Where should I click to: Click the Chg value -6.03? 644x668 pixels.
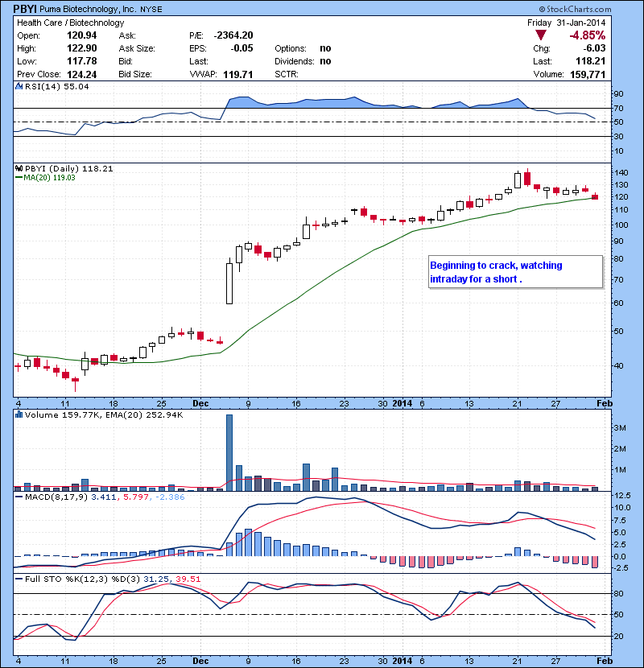pos(594,48)
